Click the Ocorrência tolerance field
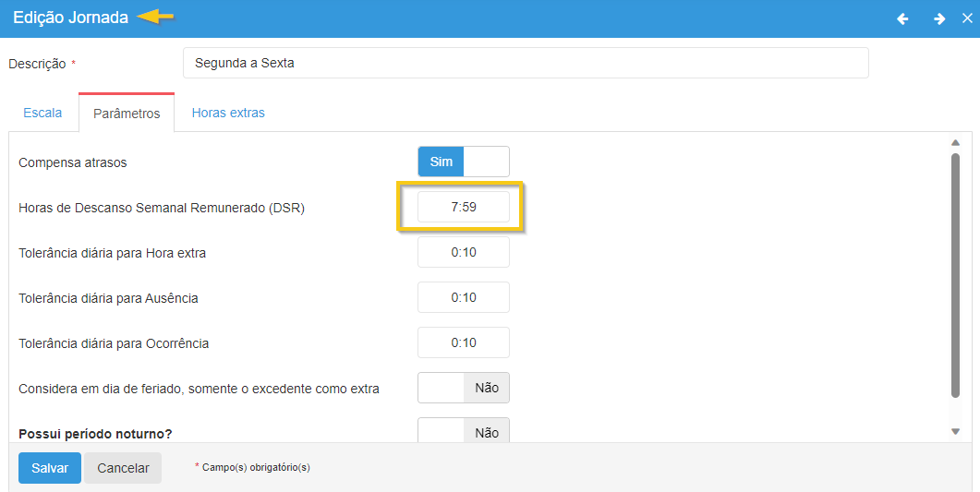The width and height of the screenshot is (980, 492). (x=463, y=342)
